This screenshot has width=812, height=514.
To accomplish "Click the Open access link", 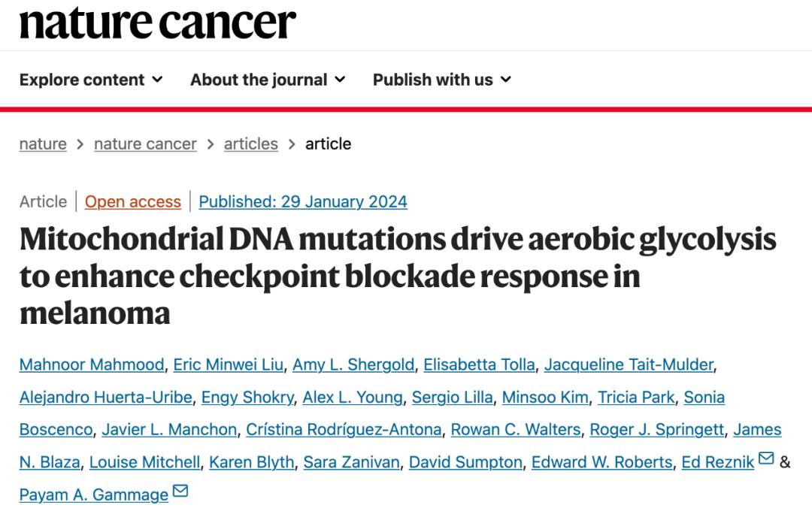I will click(x=133, y=201).
